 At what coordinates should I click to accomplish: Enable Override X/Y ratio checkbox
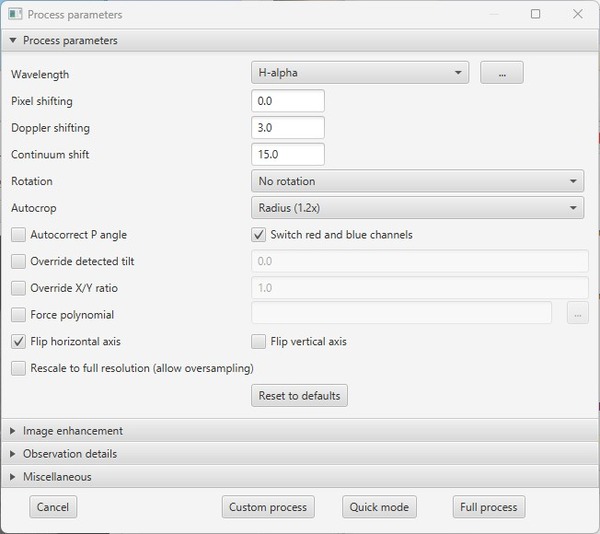pos(18,288)
